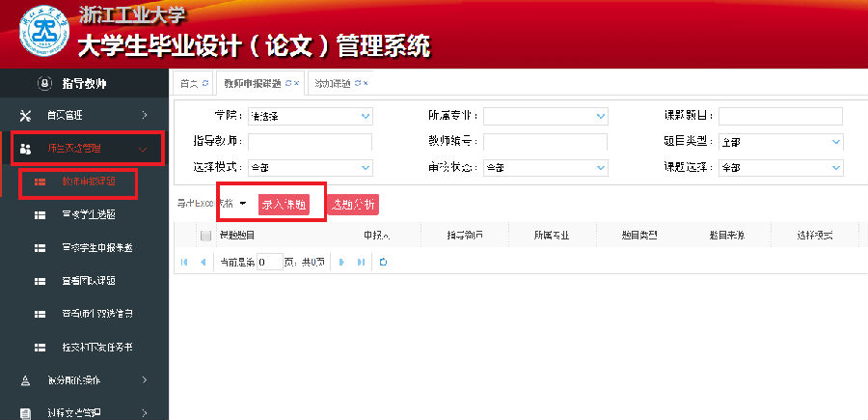Click the pagination refresh icon
This screenshot has height=420, width=868.
383,262
